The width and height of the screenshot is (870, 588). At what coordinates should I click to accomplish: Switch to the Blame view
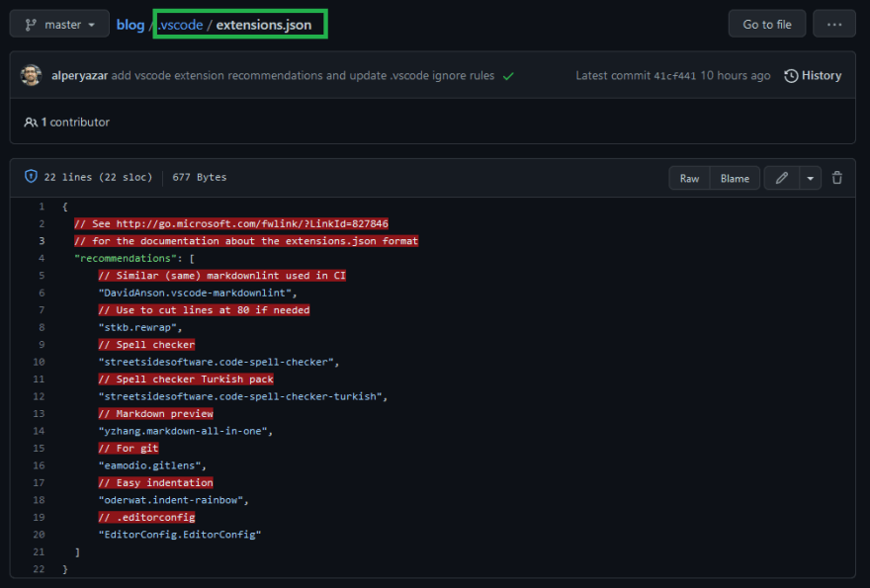735,178
